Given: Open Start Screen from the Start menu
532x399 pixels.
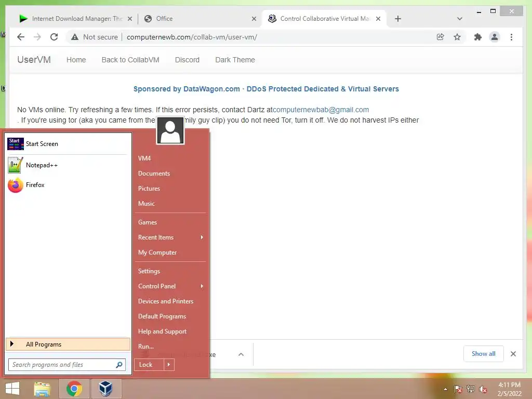Looking at the screenshot, I should 67,144.
